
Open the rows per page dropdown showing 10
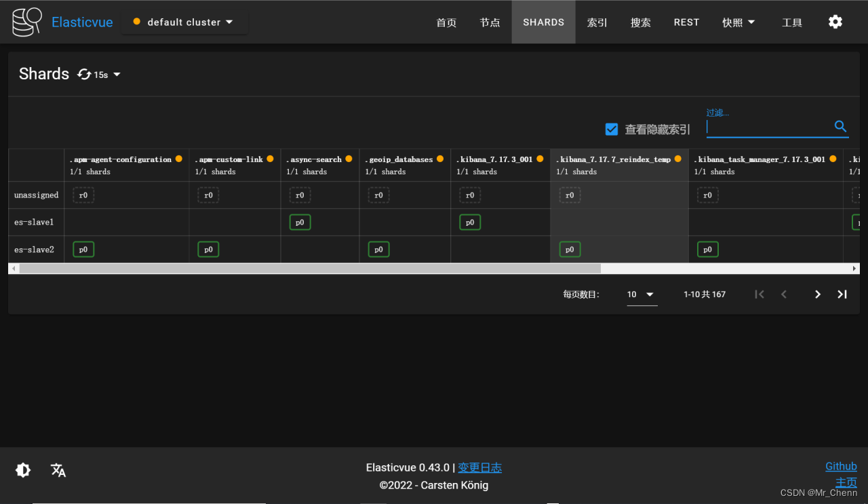642,294
